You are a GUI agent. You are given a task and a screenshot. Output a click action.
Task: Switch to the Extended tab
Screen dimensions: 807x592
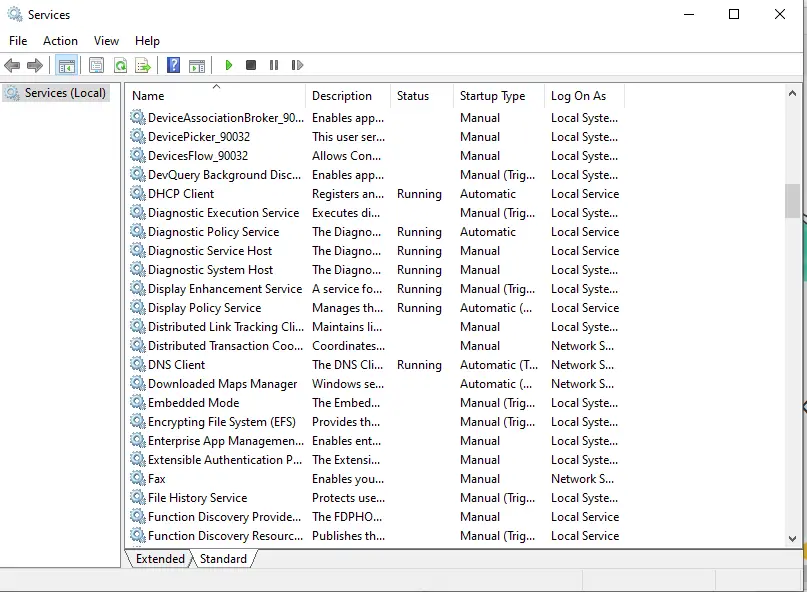pos(160,559)
